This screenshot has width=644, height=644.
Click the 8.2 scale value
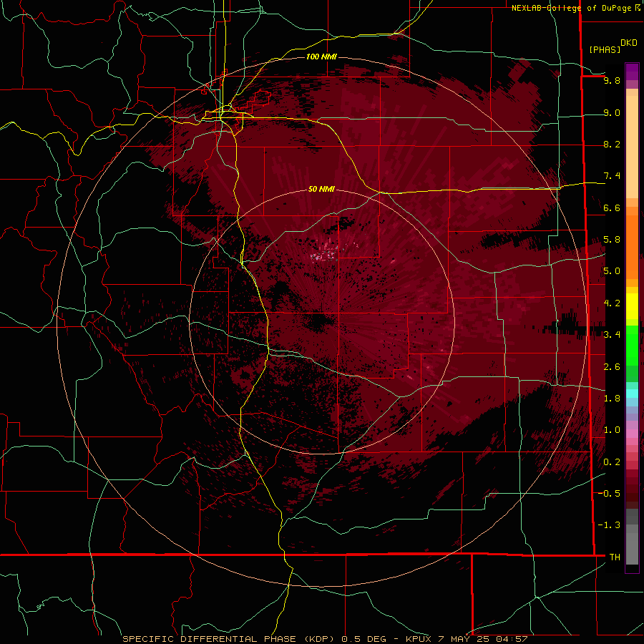tap(612, 144)
